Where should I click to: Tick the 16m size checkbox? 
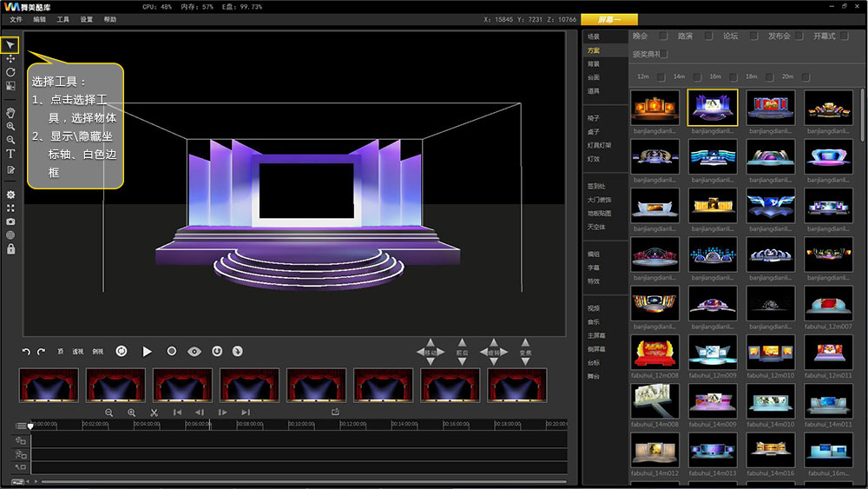click(733, 77)
